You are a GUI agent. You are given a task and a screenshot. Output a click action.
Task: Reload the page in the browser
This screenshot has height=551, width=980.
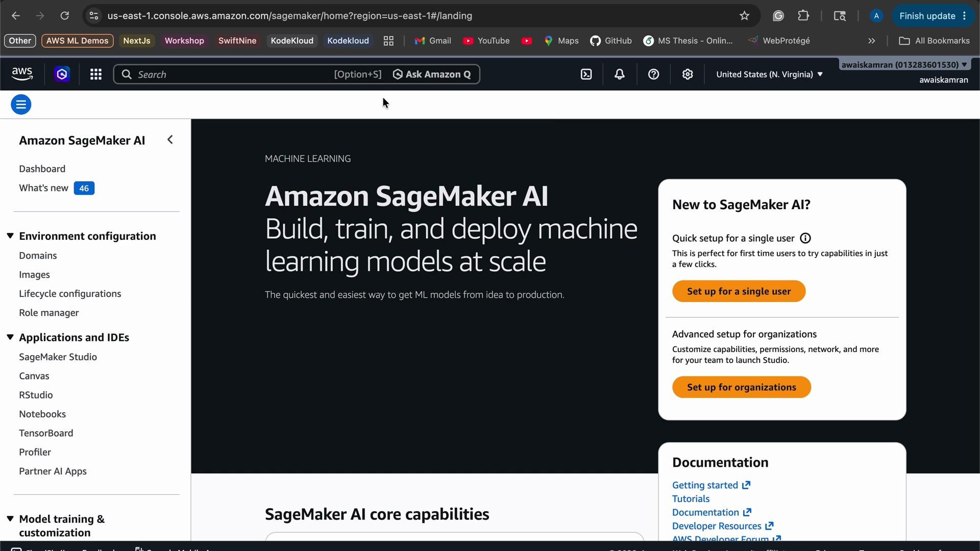point(65,16)
